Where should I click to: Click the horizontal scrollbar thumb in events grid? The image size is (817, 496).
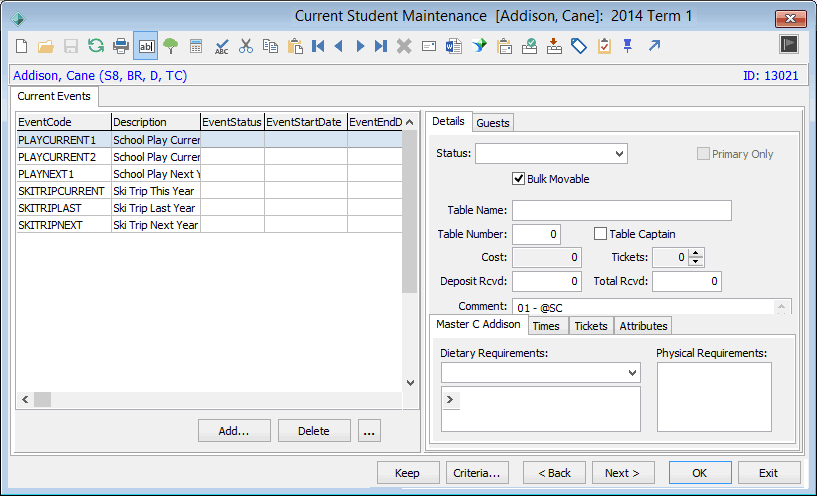click(43, 400)
